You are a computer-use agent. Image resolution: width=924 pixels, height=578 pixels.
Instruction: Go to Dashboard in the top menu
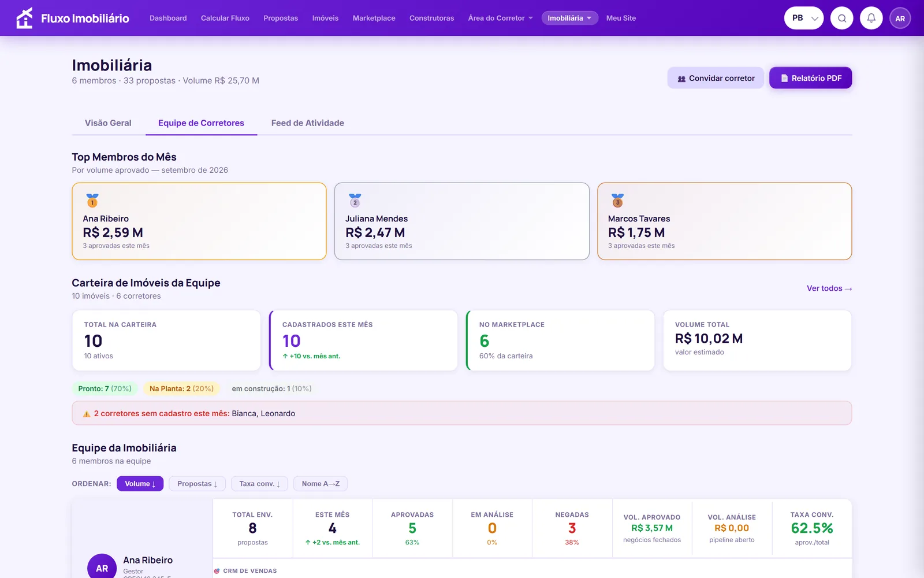(168, 18)
